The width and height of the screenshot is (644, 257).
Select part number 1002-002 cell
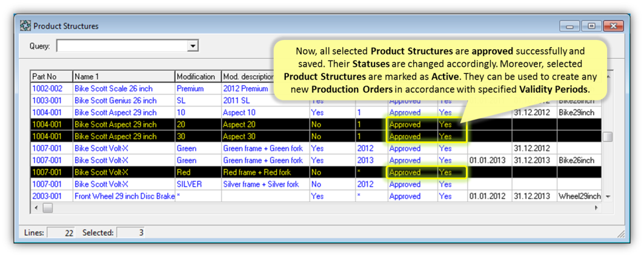click(x=52, y=88)
